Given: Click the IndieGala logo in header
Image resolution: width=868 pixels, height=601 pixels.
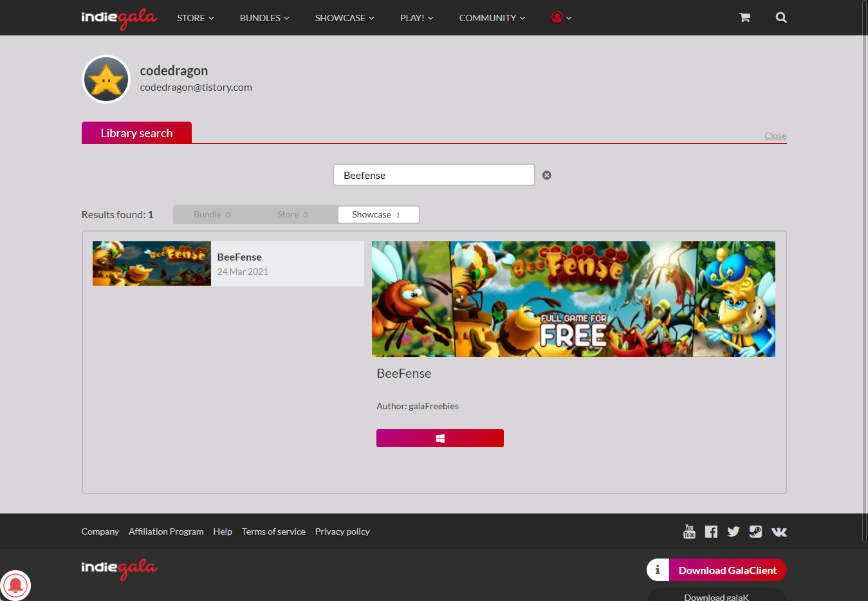Looking at the screenshot, I should (119, 18).
